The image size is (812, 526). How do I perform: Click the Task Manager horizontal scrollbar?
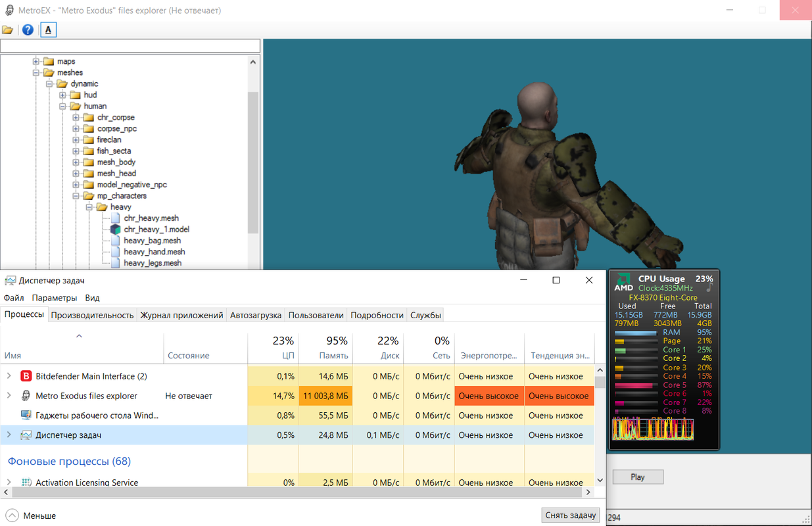(x=297, y=492)
